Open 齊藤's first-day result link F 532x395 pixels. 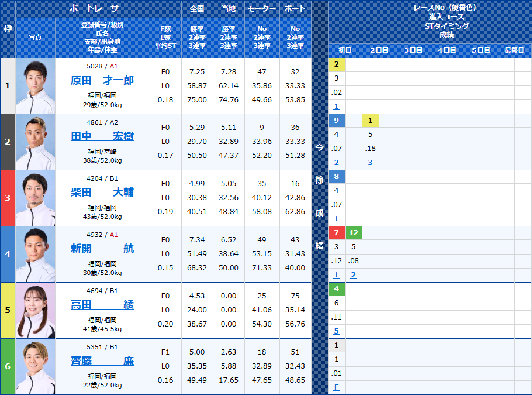(336, 387)
